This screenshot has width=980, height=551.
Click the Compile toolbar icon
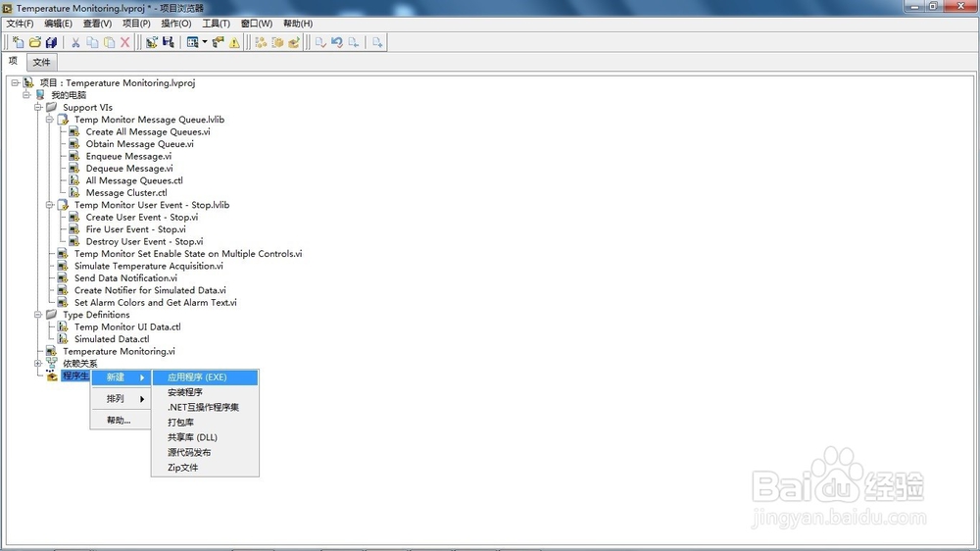[151, 42]
